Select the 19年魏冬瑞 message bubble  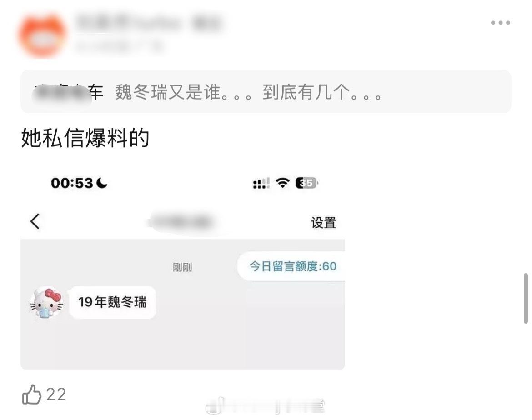point(113,302)
